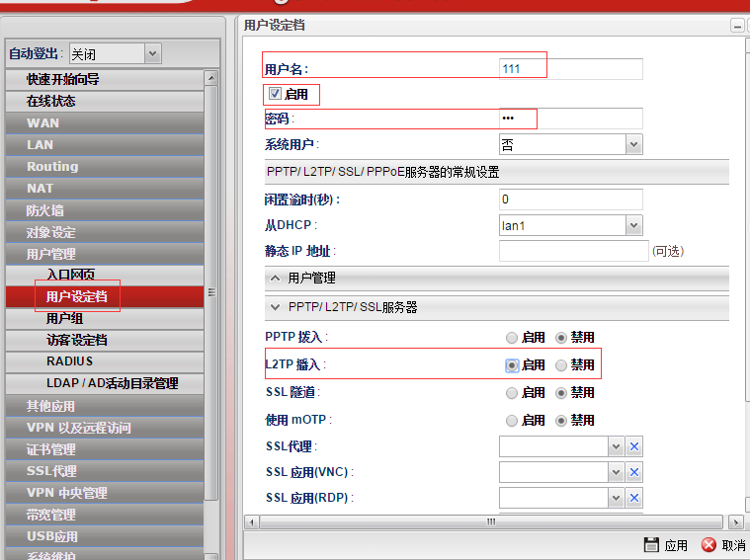Select 禁用 for L2TP 播入
Viewport: 750px width, 560px height.
(x=561, y=365)
